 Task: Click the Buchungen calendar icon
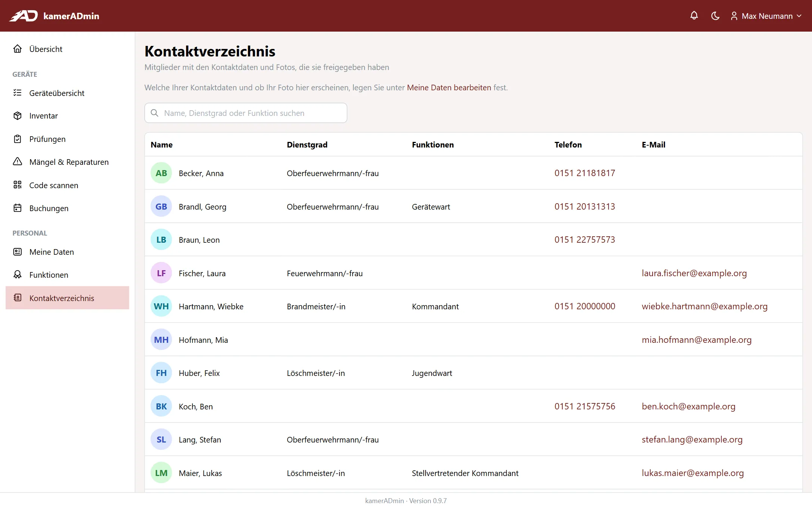point(17,208)
